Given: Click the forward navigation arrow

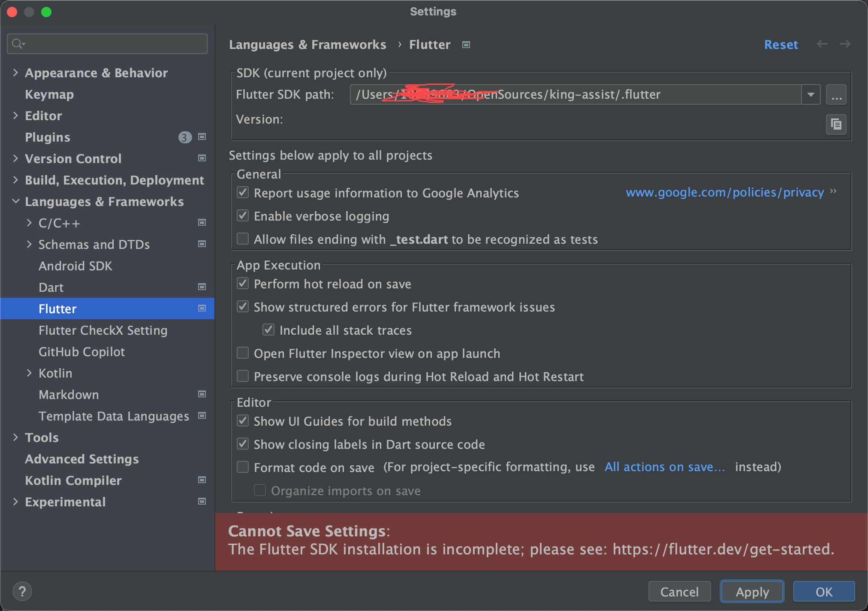Looking at the screenshot, I should (x=845, y=44).
